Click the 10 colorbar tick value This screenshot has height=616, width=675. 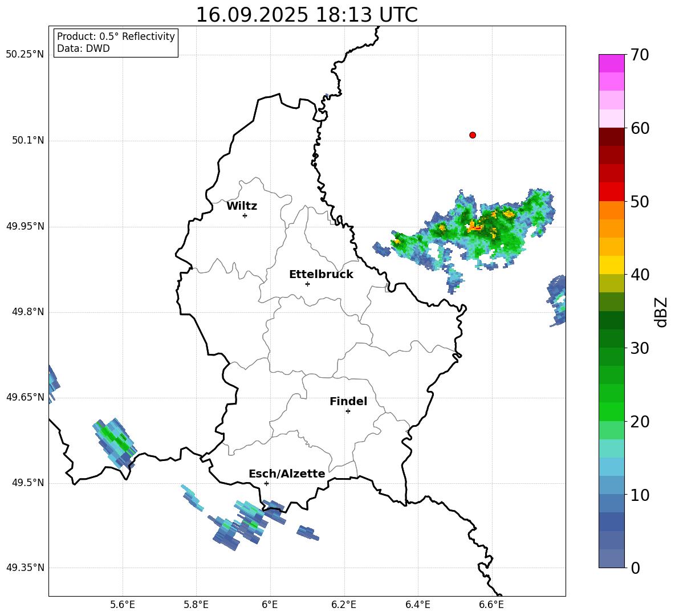click(x=640, y=495)
